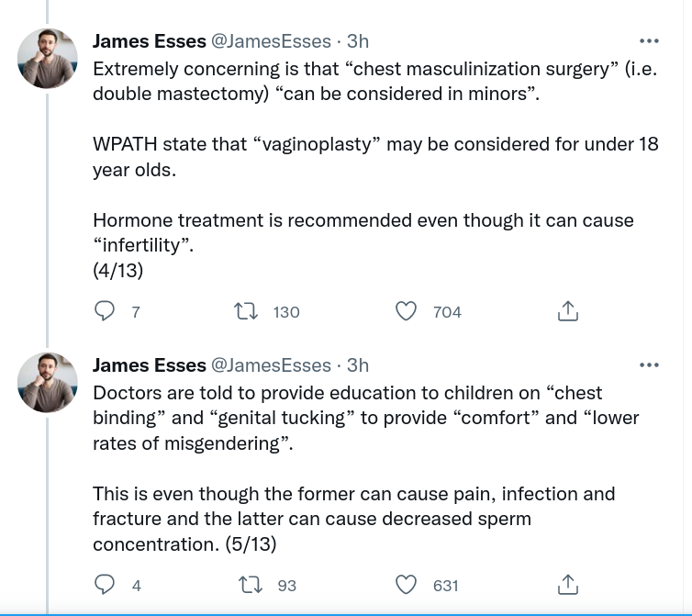Retweet the 4/13 tweet
Viewport: 692px width, 616px height.
(247, 312)
